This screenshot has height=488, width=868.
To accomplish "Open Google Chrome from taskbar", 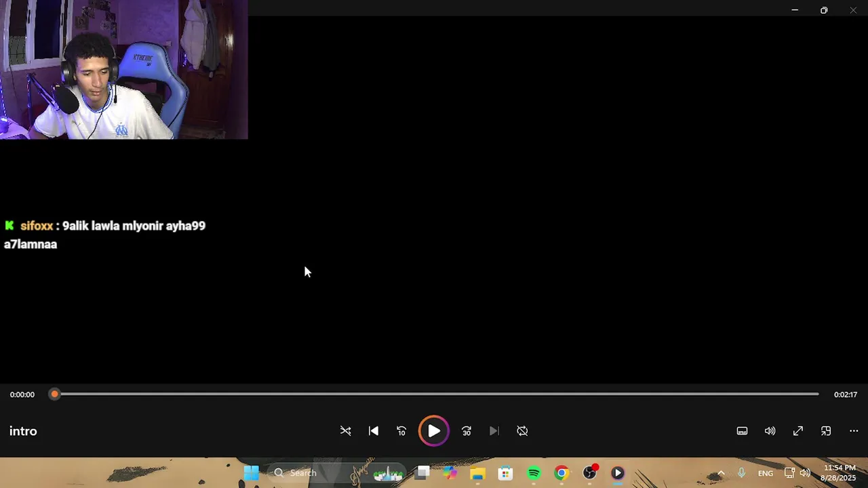I will coord(561,473).
